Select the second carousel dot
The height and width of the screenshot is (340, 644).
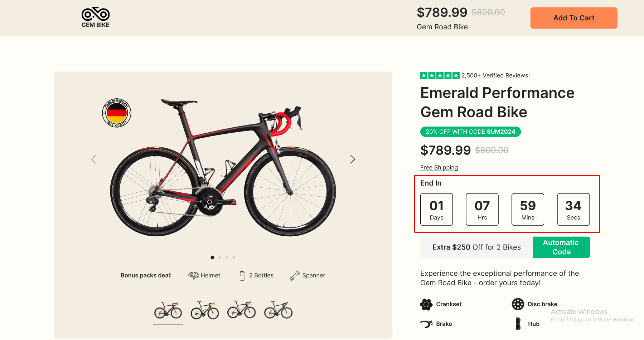(x=219, y=257)
